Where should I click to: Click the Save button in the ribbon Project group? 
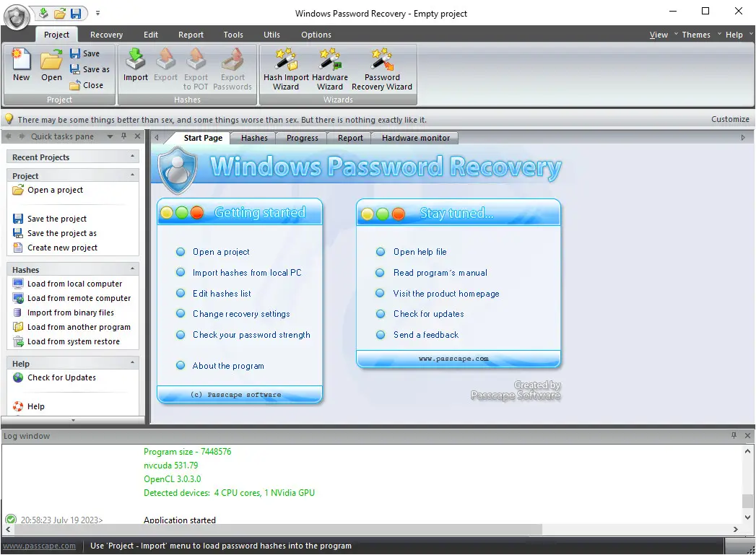[85, 53]
